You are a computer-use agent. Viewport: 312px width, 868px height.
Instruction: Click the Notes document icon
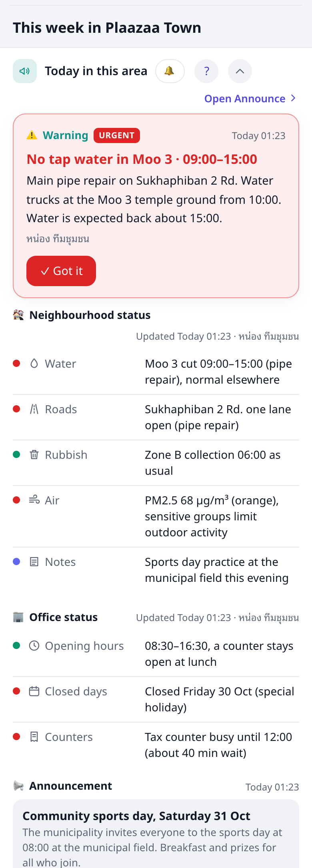(x=34, y=561)
